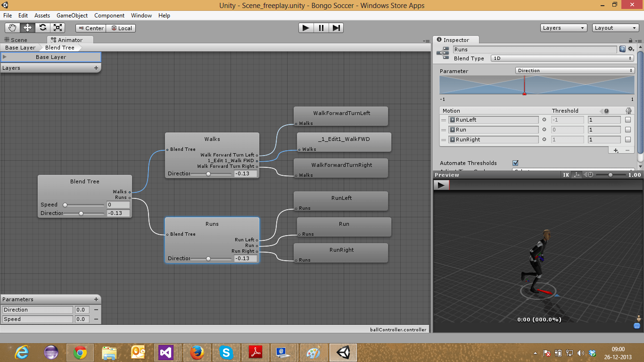Select the Rotate tool in toolbar
Screen dimensions: 644x362
coord(42,28)
